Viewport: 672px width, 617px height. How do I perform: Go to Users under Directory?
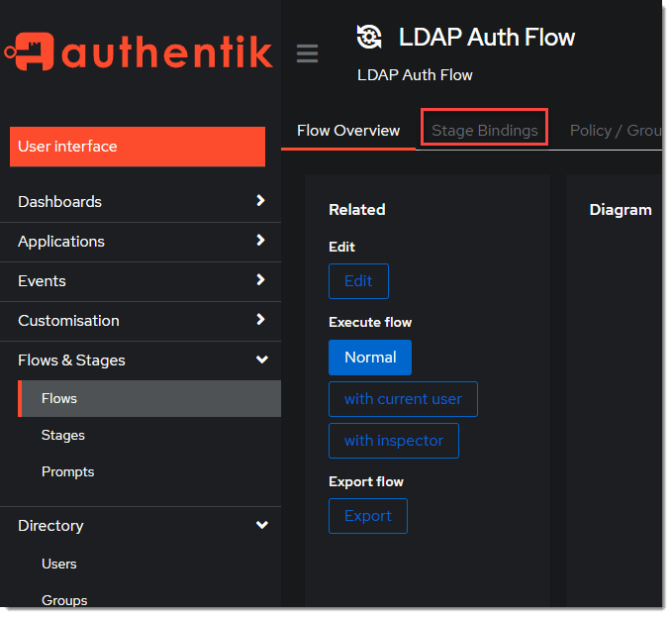(59, 564)
